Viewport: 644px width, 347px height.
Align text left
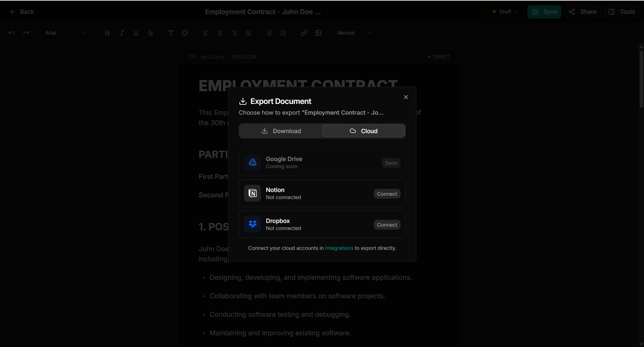(205, 33)
